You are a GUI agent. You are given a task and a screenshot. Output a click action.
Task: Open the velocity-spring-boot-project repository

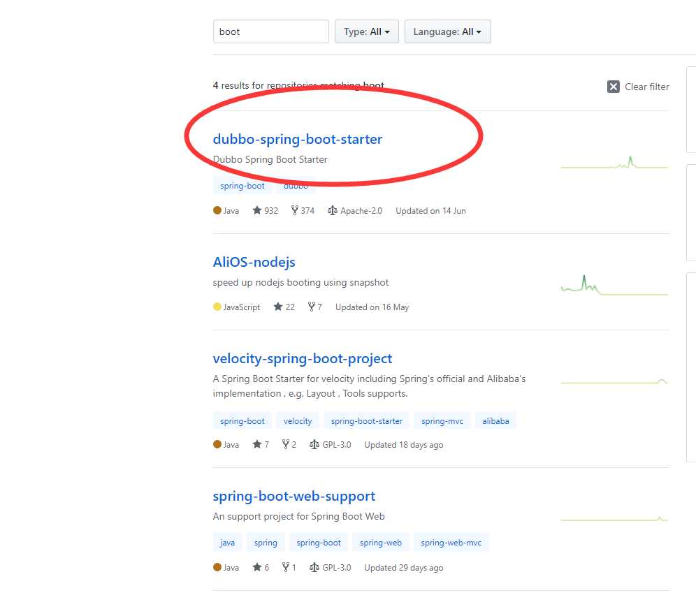(x=303, y=358)
